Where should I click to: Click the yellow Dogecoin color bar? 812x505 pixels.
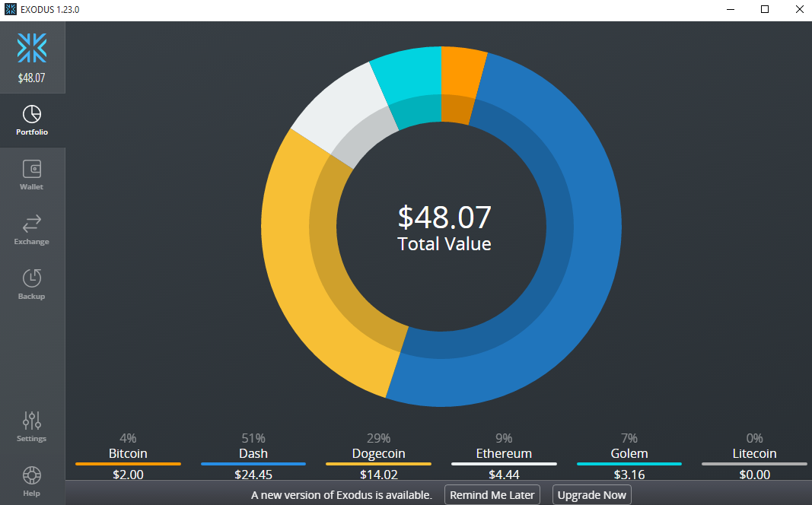(378, 464)
